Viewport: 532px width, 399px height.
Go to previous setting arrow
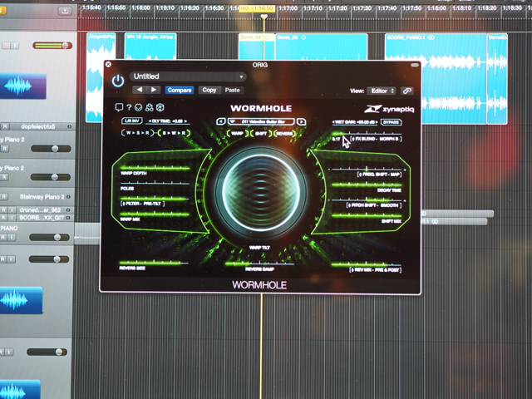coord(140,90)
